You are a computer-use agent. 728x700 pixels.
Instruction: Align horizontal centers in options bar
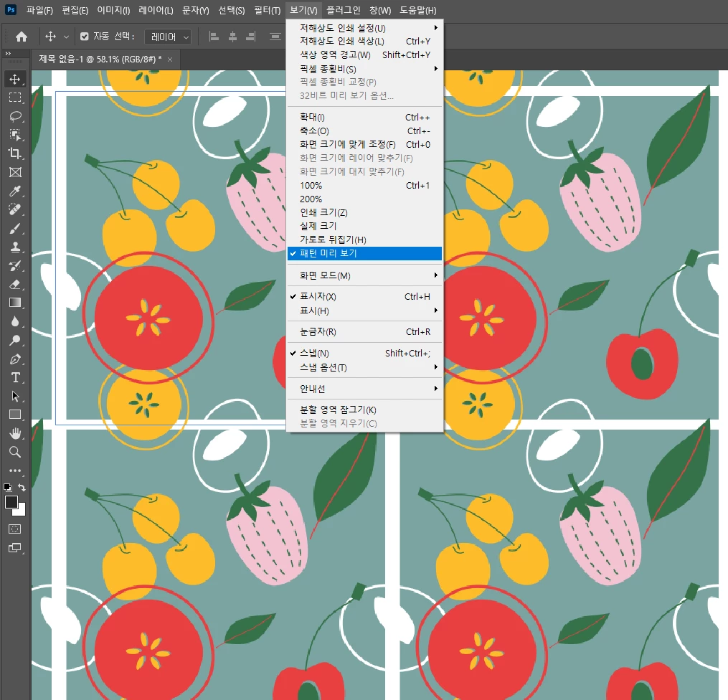tap(232, 36)
